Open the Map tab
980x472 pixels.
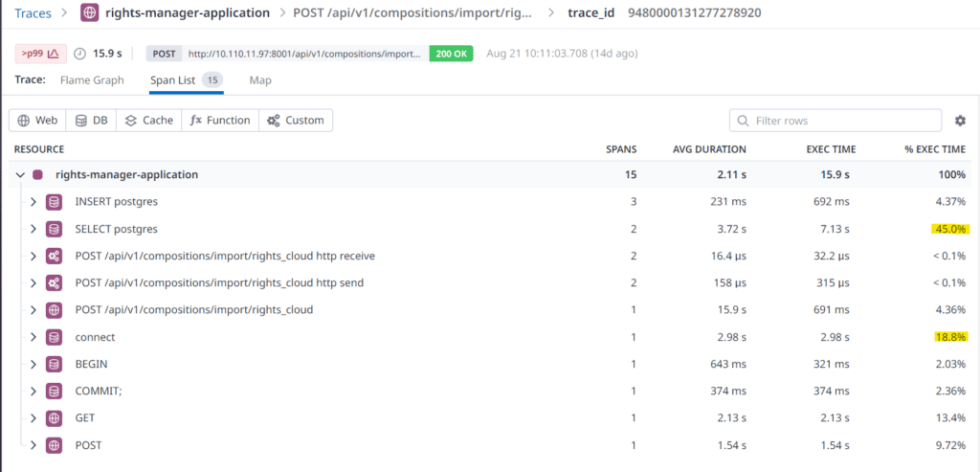pyautogui.click(x=260, y=80)
